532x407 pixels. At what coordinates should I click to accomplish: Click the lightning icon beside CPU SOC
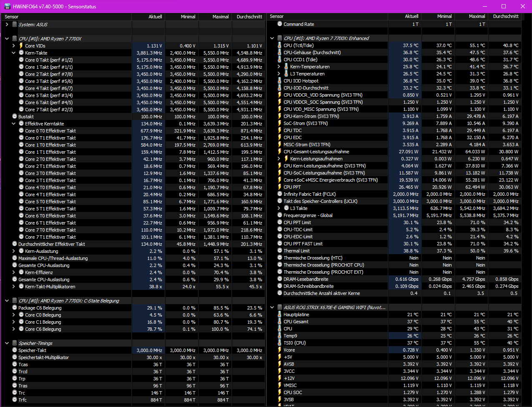280,392
